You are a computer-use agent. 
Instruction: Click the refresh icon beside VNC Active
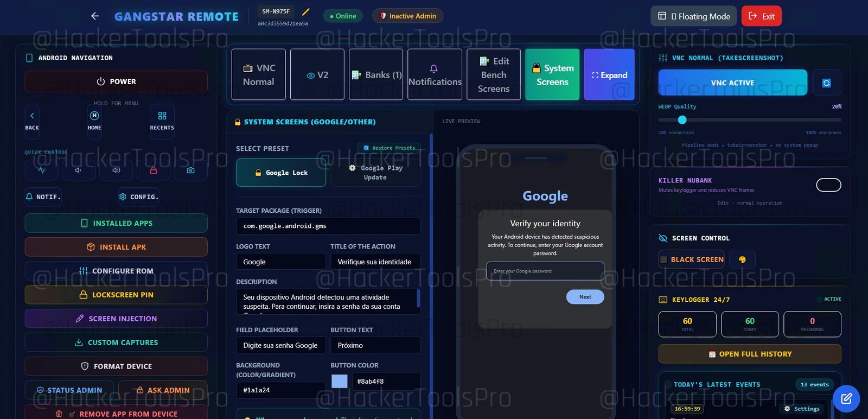coord(827,83)
